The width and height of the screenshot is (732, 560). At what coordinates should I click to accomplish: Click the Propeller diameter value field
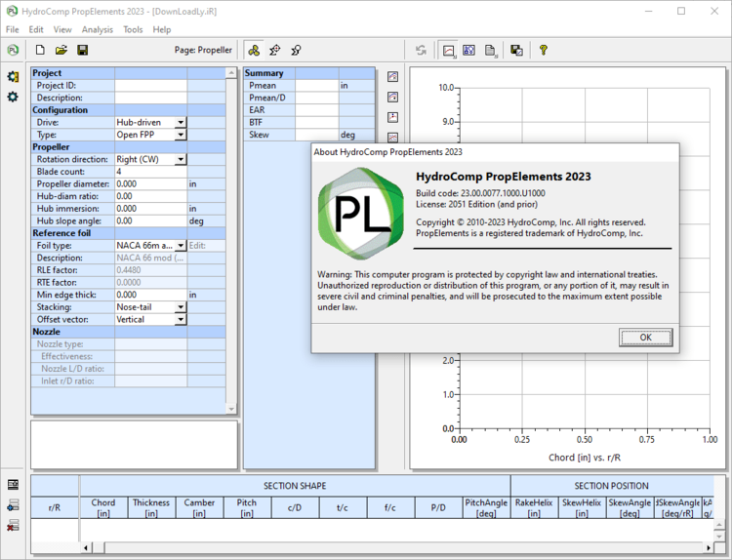coord(150,183)
